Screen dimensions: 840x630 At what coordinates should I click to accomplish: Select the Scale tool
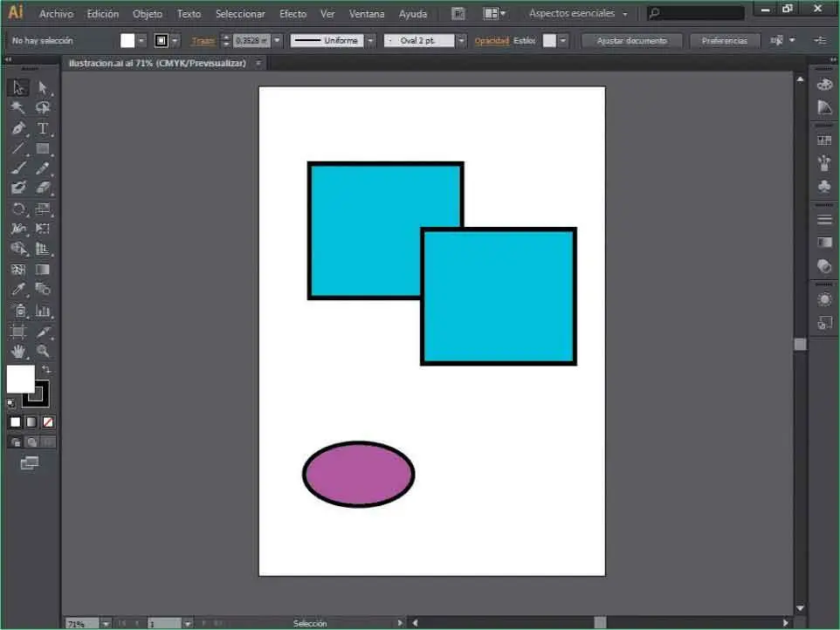pos(43,209)
